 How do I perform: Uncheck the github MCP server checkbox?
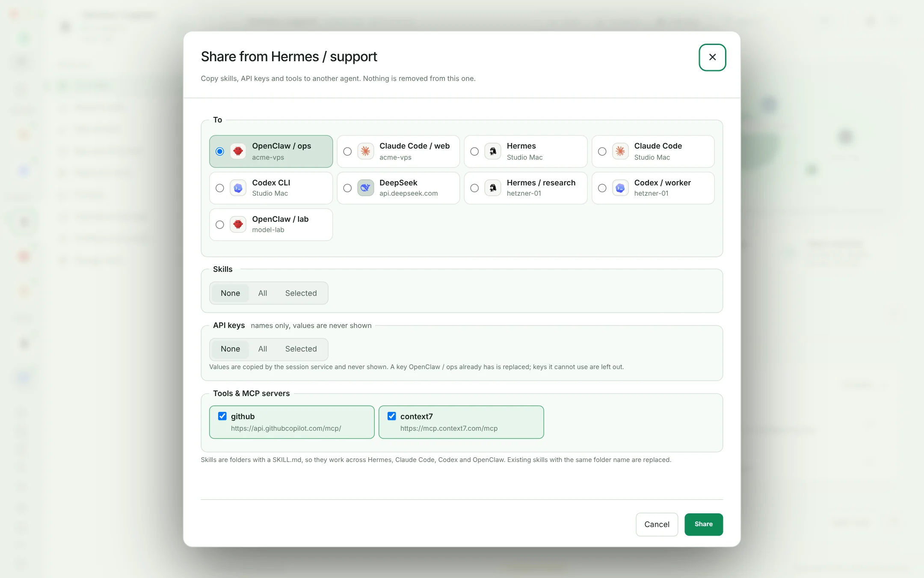pos(222,416)
